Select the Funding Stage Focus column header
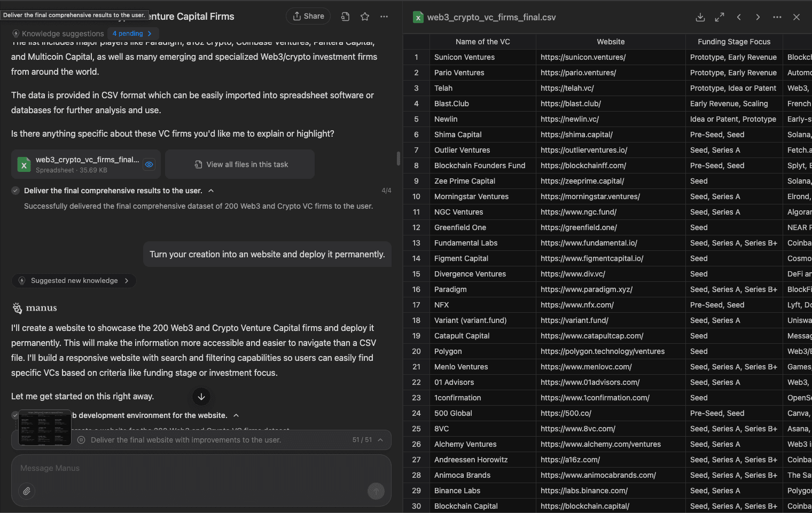Viewport: 812px width, 513px height. tap(734, 42)
